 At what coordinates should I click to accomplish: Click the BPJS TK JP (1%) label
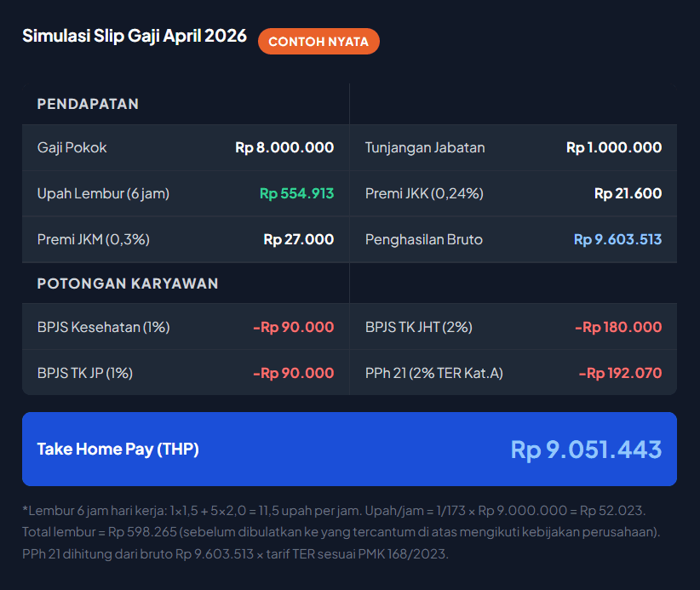pos(85,373)
